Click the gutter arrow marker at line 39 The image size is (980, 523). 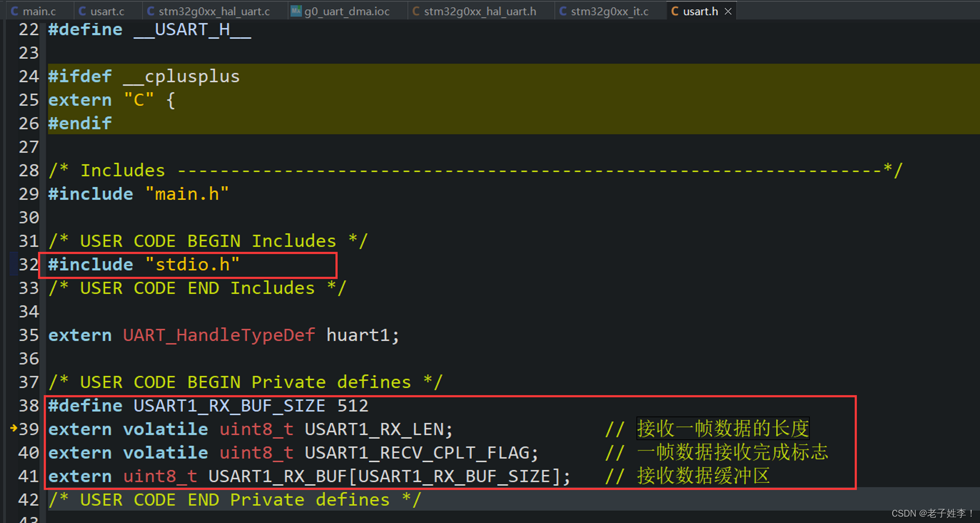point(13,428)
